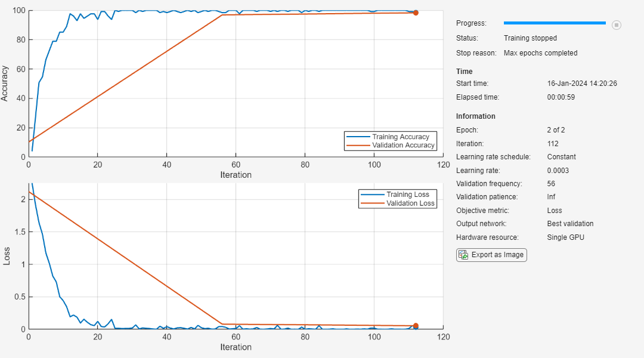This screenshot has height=358, width=644.
Task: Click the 'Best validation' output network value
Action: [570, 224]
